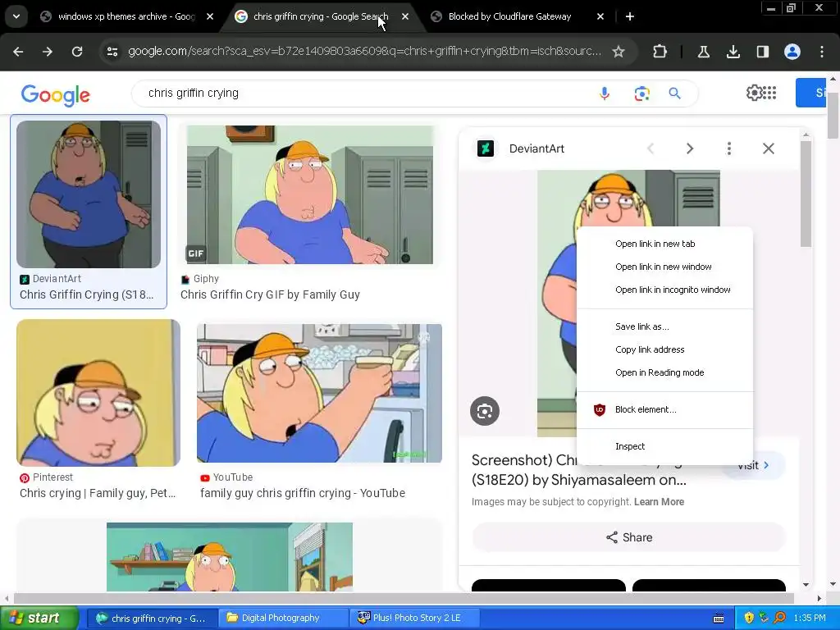Close the chris griffin crying tab
Image resolution: width=840 pixels, height=630 pixels.
pyautogui.click(x=405, y=16)
